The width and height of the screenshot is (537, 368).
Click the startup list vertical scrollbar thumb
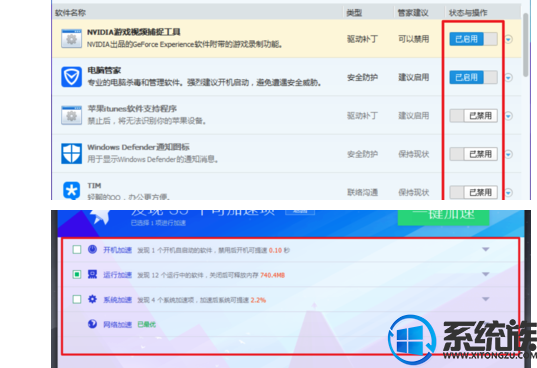click(x=525, y=45)
